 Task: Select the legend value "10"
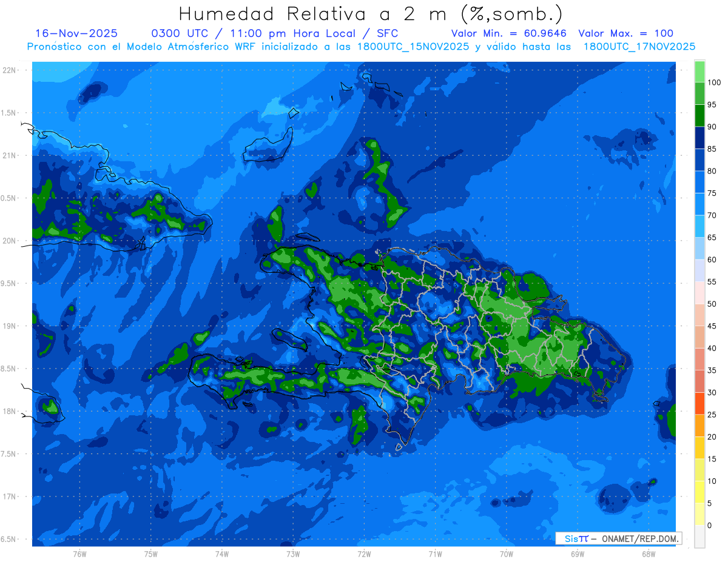(712, 481)
